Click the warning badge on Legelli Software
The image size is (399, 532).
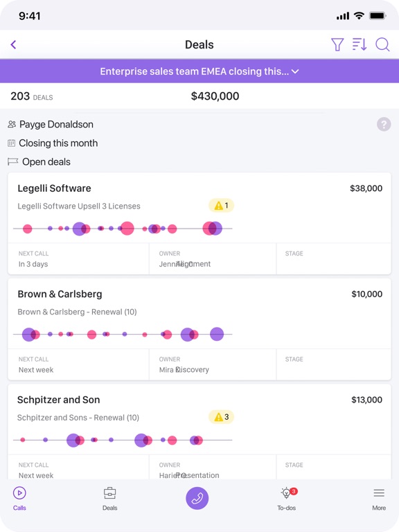pos(221,205)
